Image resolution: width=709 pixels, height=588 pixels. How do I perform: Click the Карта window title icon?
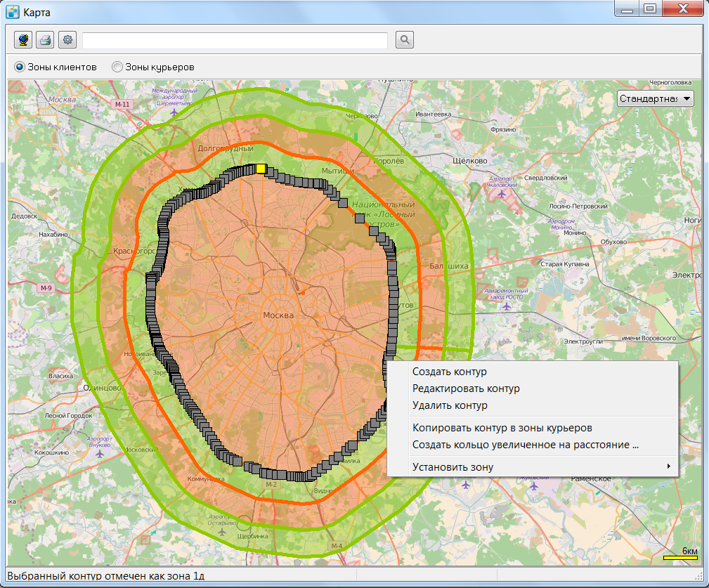click(x=13, y=12)
